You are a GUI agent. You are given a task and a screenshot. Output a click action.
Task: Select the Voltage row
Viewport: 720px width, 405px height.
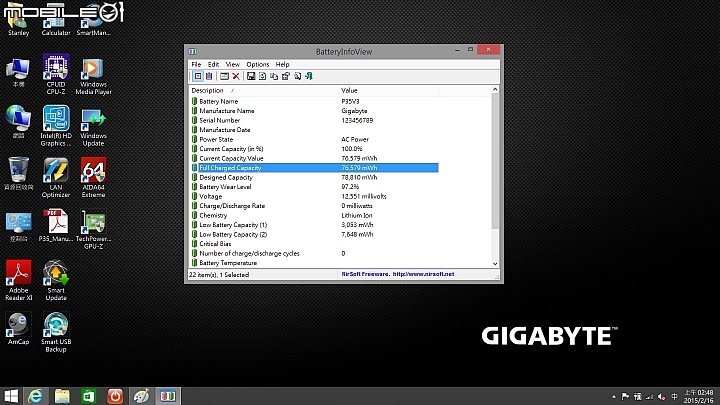314,197
